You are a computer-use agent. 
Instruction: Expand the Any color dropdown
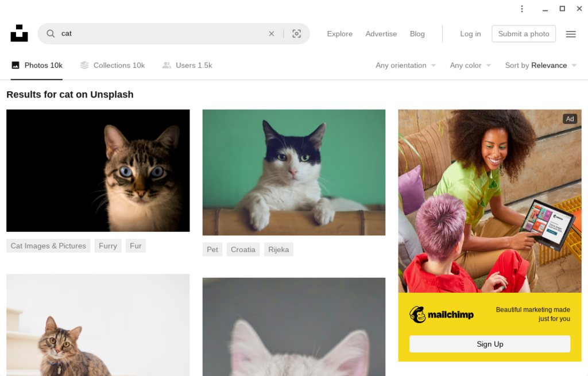coord(471,65)
